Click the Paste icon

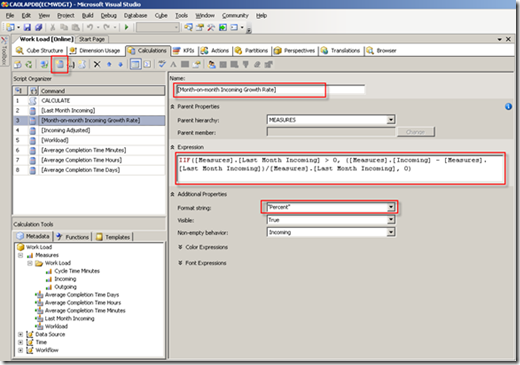tap(76, 27)
